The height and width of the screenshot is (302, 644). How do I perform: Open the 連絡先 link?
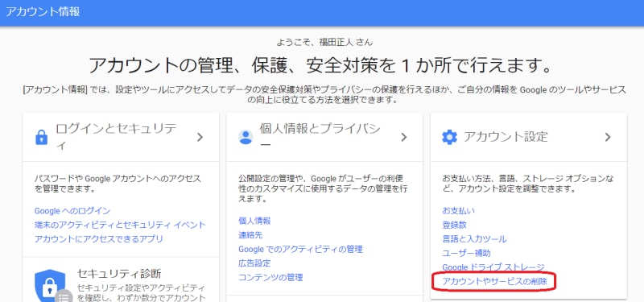(250, 235)
